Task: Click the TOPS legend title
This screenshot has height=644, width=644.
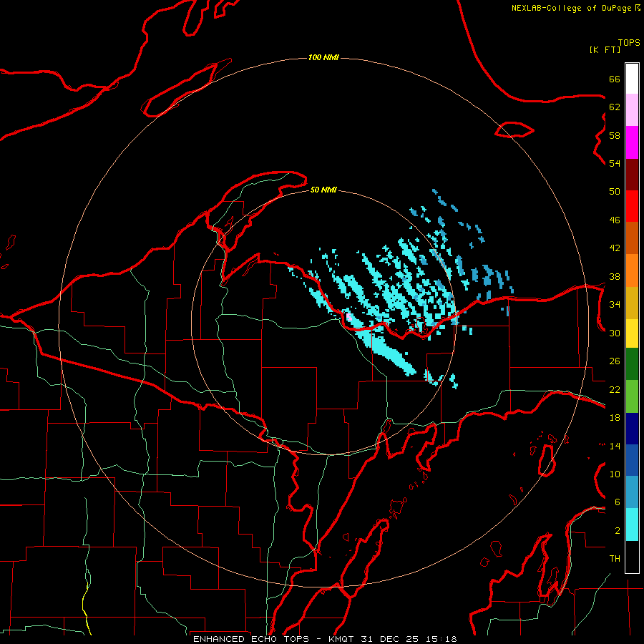Action: click(x=629, y=42)
